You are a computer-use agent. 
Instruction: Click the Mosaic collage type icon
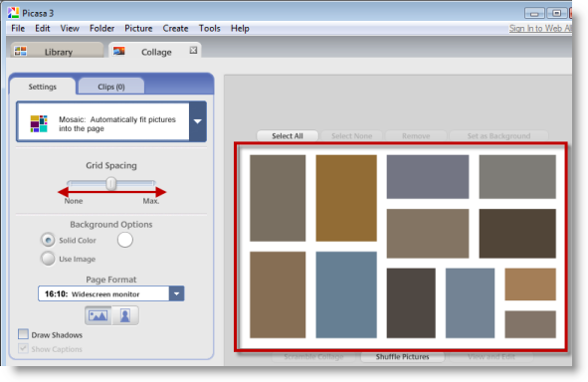(x=39, y=123)
